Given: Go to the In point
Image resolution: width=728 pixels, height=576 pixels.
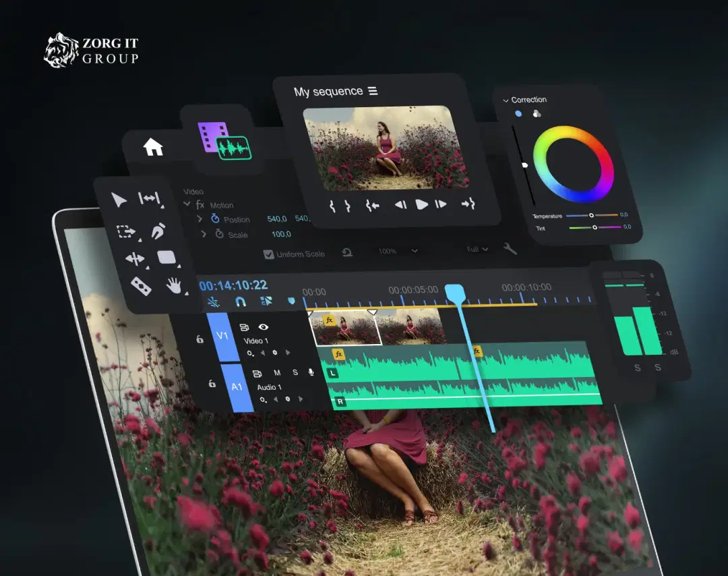Looking at the screenshot, I should [372, 205].
